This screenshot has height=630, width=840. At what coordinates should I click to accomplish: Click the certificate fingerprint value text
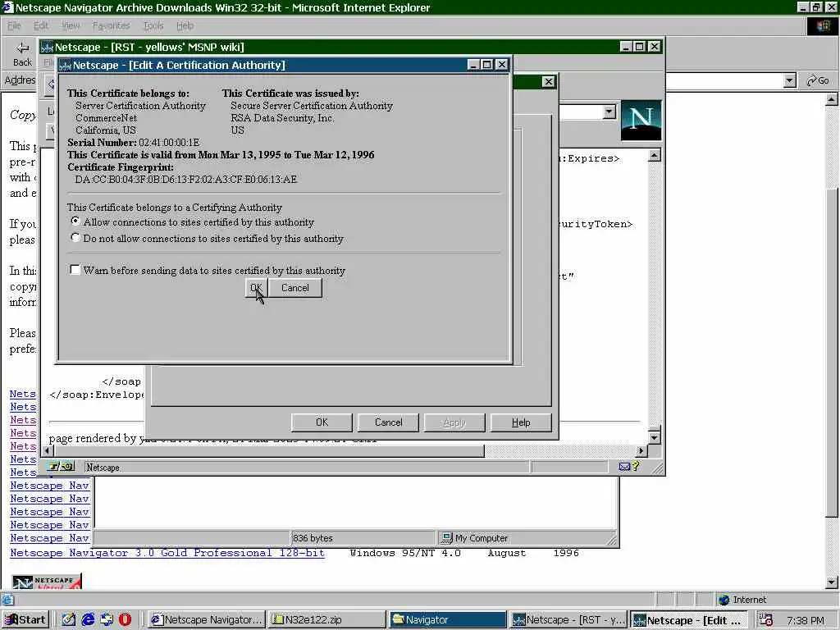tap(186, 180)
